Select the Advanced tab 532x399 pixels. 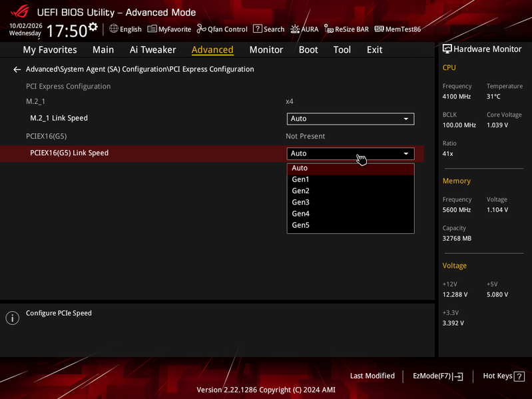pos(212,50)
